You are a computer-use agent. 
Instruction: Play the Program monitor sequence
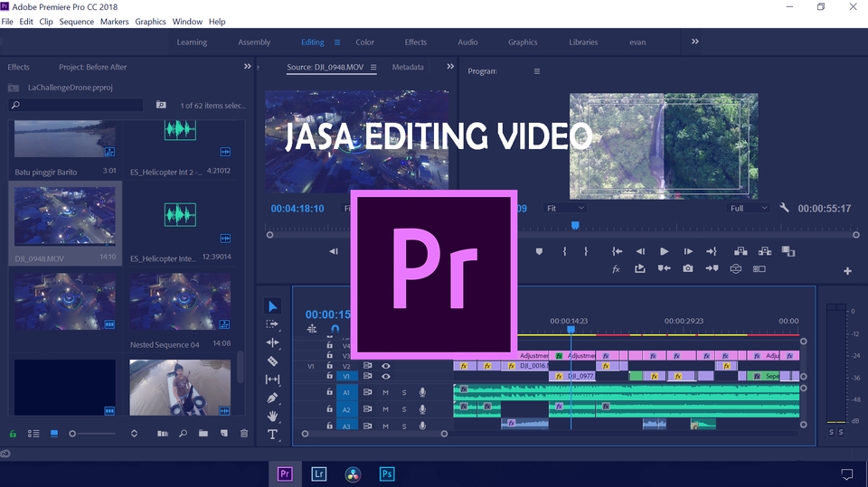[664, 251]
